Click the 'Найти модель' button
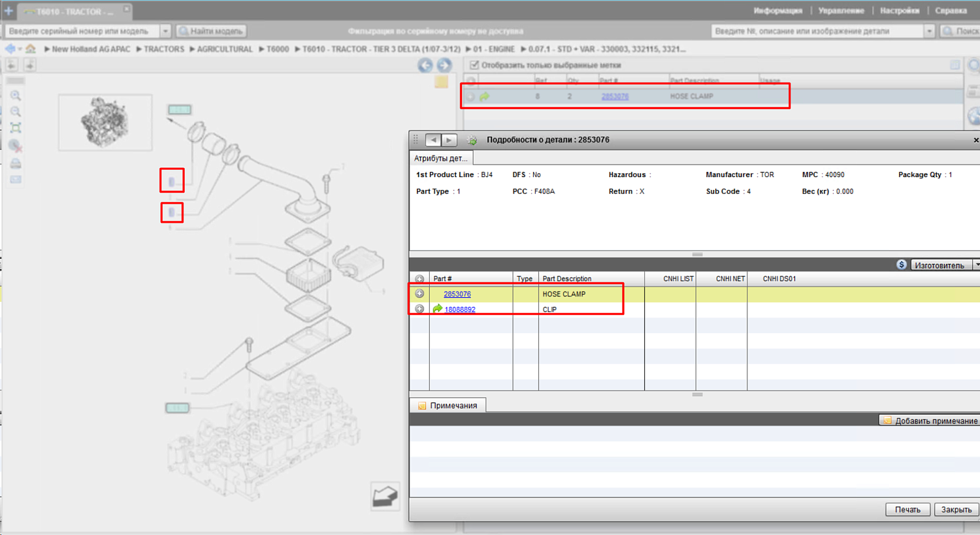The image size is (980, 535). click(211, 31)
